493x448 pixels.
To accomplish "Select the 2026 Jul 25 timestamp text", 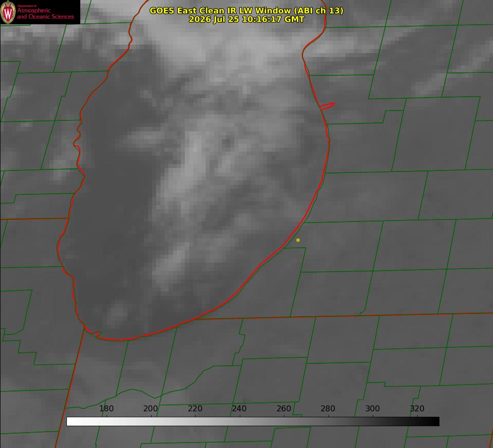I will [246, 19].
